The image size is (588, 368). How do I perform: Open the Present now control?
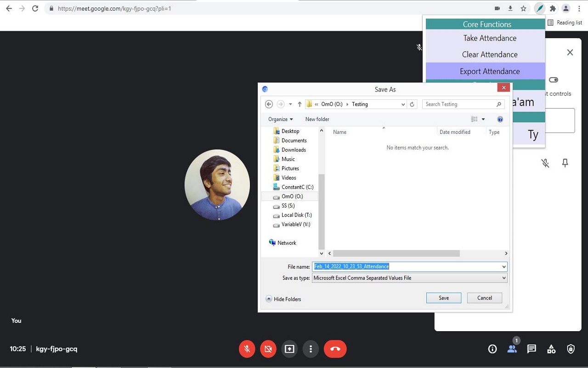[x=289, y=349]
